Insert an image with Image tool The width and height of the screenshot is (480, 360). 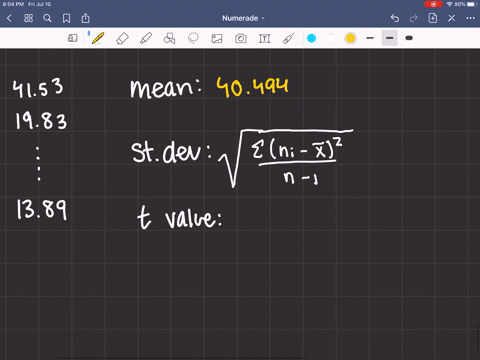pos(217,39)
